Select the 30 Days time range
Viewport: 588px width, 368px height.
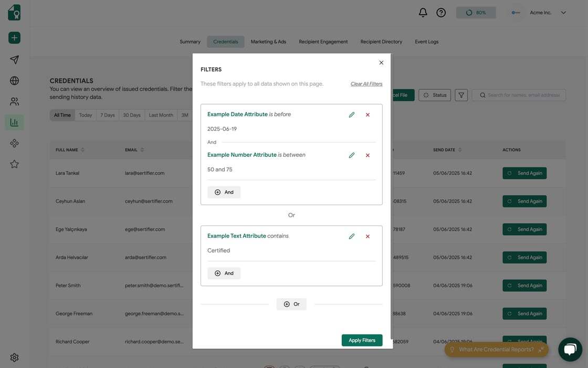132,115
